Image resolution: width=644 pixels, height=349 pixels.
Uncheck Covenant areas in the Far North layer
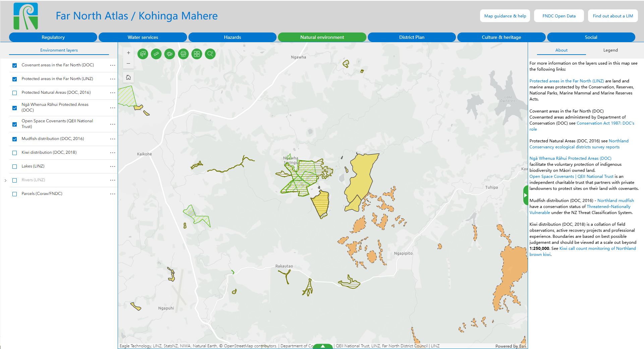click(14, 65)
